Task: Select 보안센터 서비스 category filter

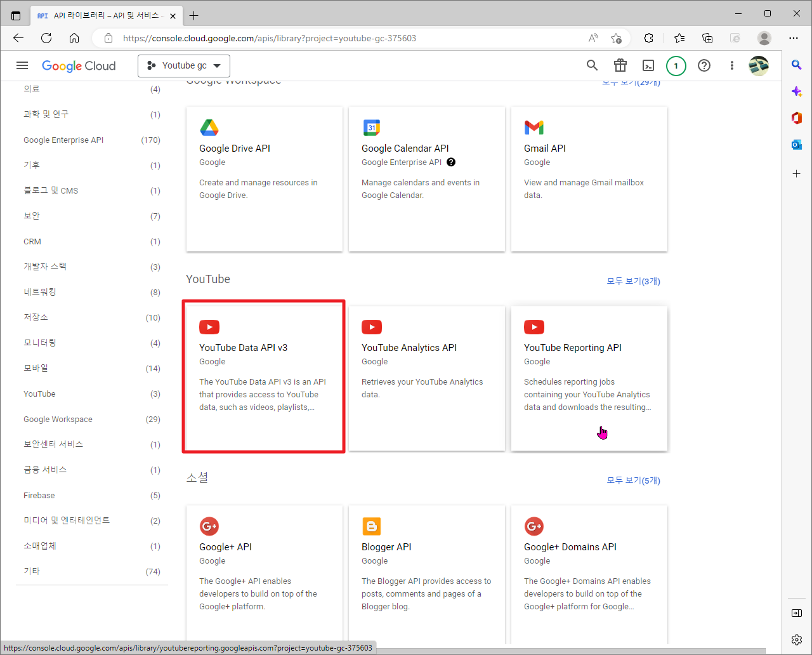Action: tap(92, 445)
